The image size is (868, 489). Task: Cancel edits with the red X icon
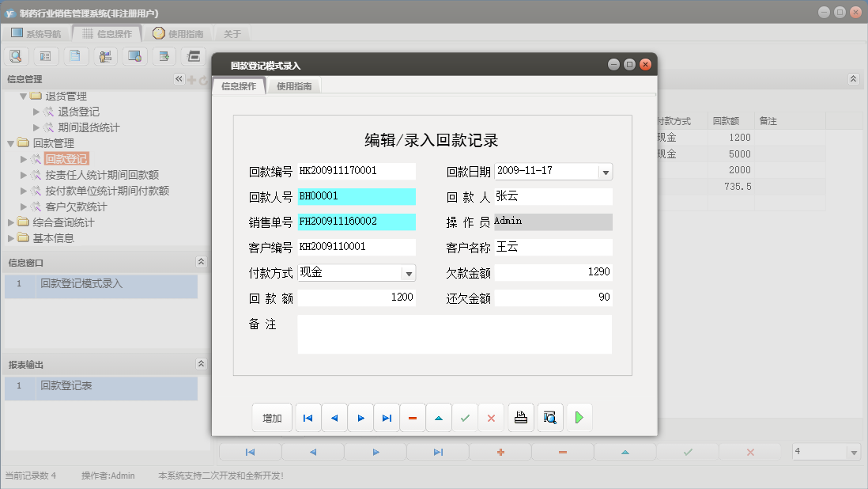pyautogui.click(x=491, y=417)
